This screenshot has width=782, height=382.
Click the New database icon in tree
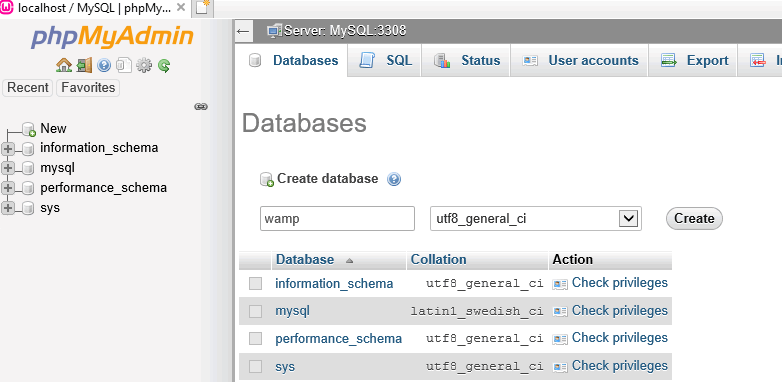tap(29, 129)
